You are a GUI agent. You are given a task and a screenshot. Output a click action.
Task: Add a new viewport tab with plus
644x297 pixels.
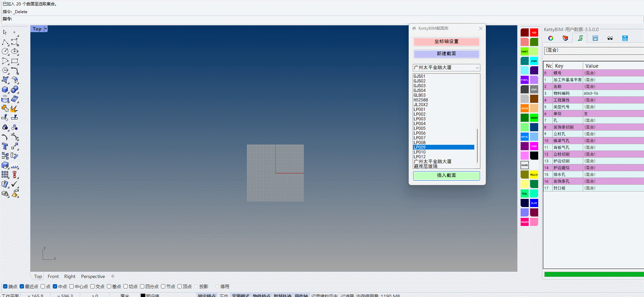tap(113, 276)
